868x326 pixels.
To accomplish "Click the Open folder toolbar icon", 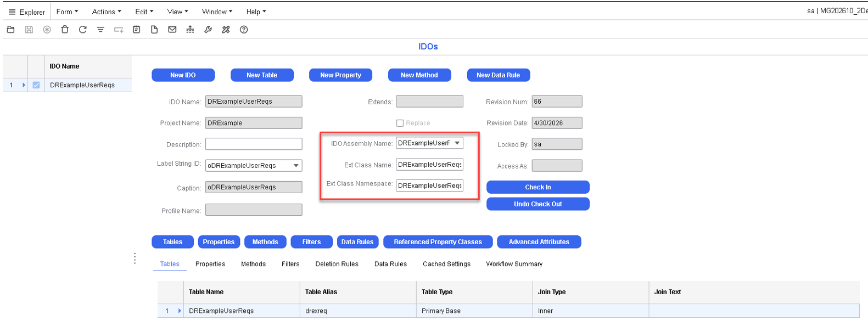I will 10,30.
